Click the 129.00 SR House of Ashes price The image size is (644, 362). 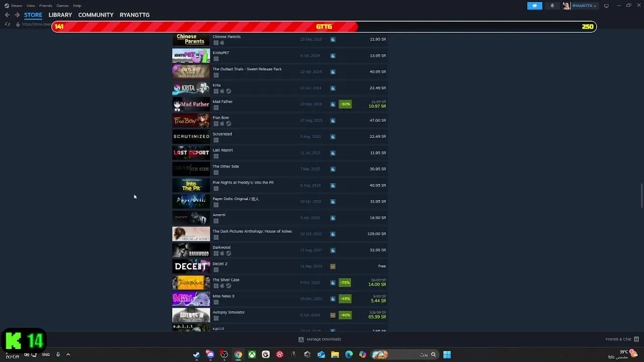tap(376, 234)
